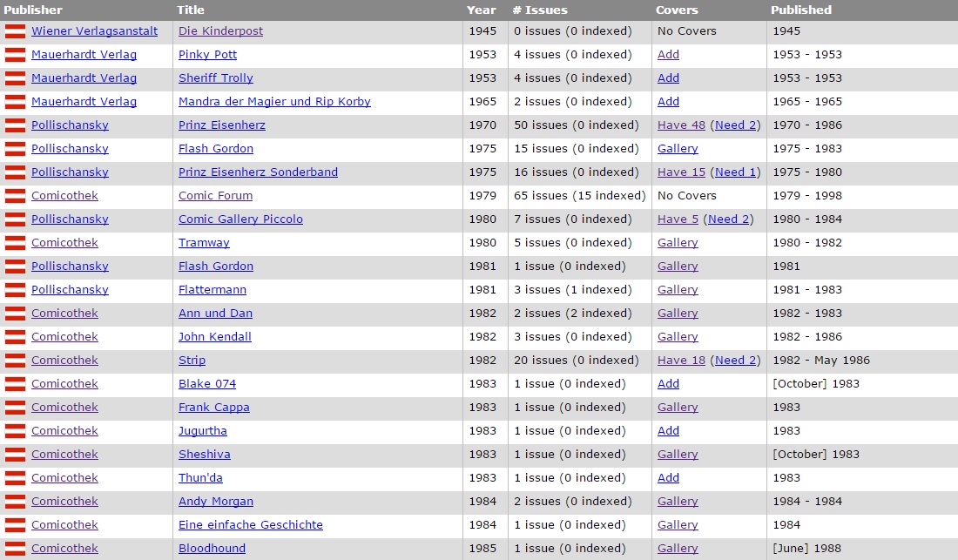
Task: Open Prinz Eisenherz Sonderband series
Action: (258, 172)
